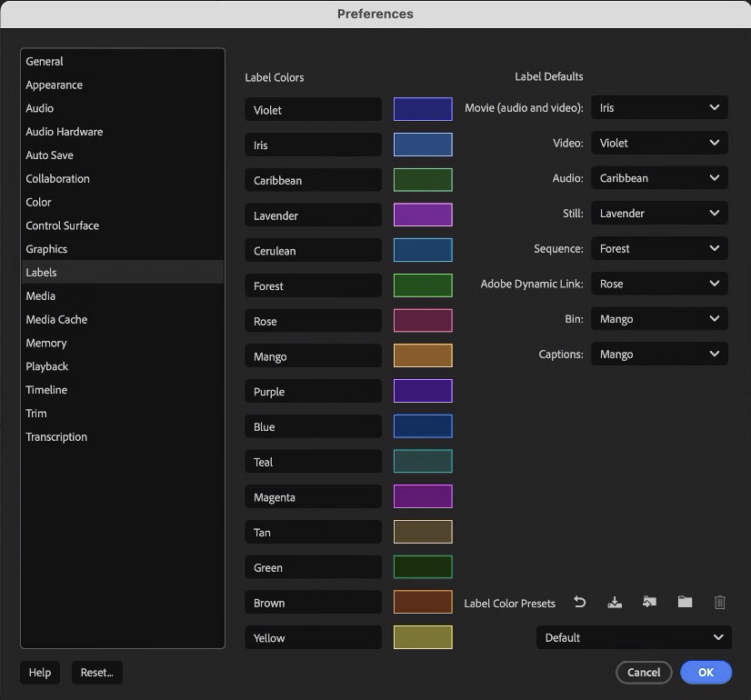Change the Adobe Dynamic Link label dropdown
This screenshot has width=751, height=700.
pyautogui.click(x=659, y=284)
